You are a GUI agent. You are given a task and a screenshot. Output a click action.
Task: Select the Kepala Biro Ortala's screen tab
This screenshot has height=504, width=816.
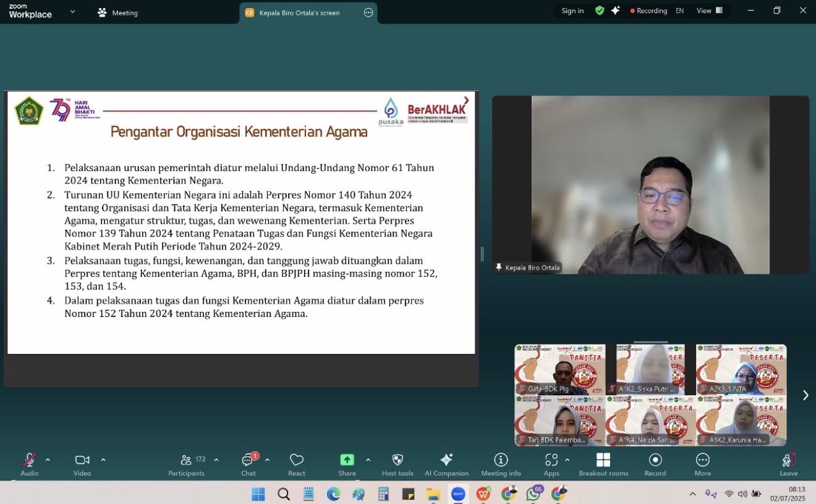point(299,12)
